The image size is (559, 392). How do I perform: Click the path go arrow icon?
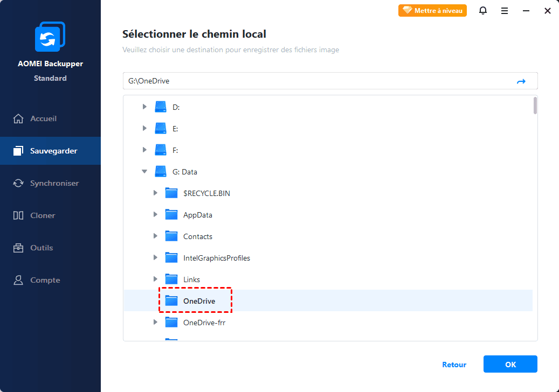521,81
